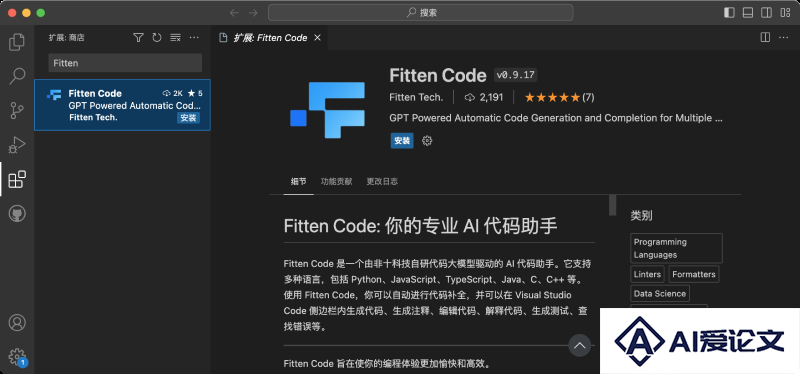Close the Fitten Code extension tab
This screenshot has width=800, height=374.
317,38
